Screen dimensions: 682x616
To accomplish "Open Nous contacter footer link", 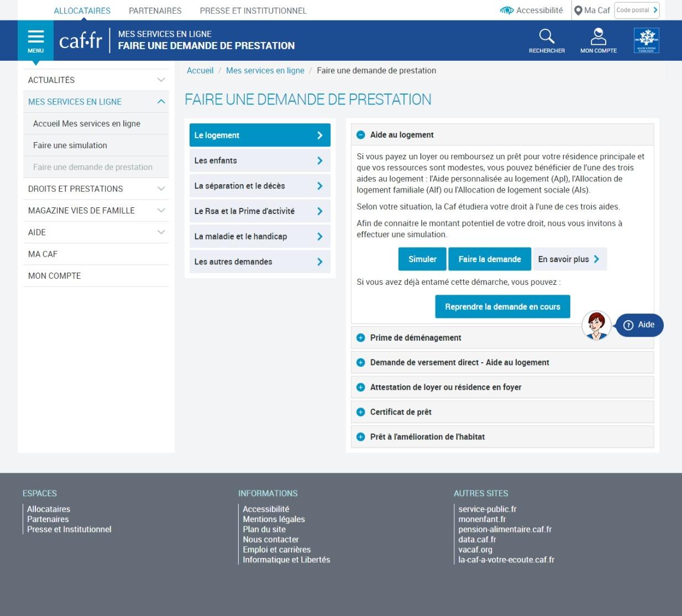I will pyautogui.click(x=271, y=539).
